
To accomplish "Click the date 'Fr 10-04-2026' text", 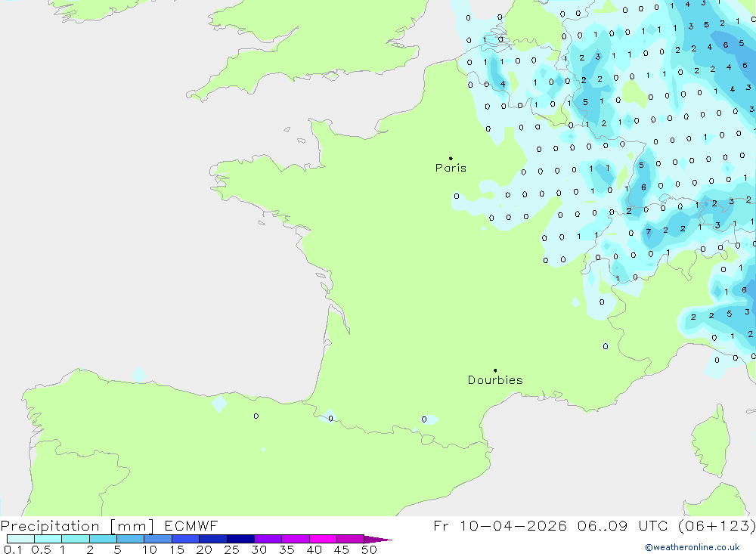I will pyautogui.click(x=500, y=525).
